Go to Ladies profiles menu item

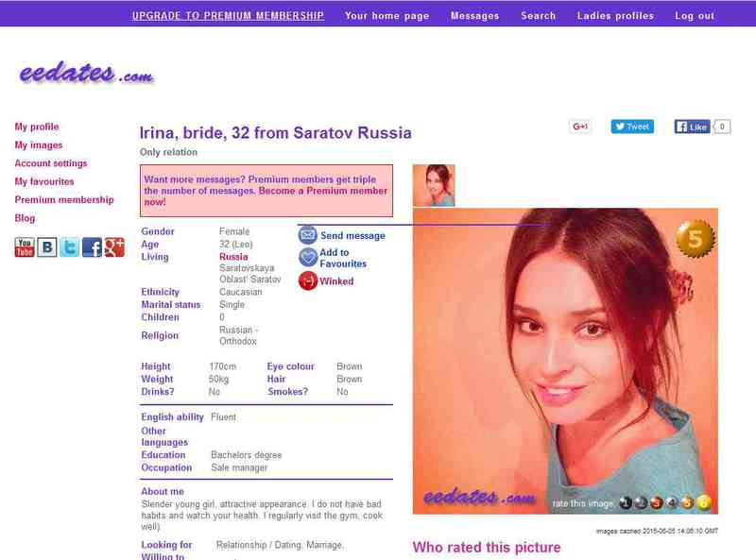coord(616,16)
